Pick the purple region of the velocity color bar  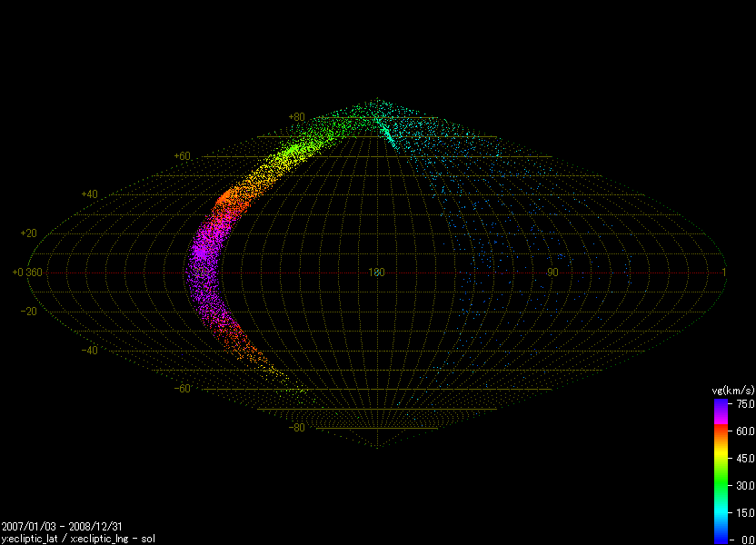click(721, 411)
